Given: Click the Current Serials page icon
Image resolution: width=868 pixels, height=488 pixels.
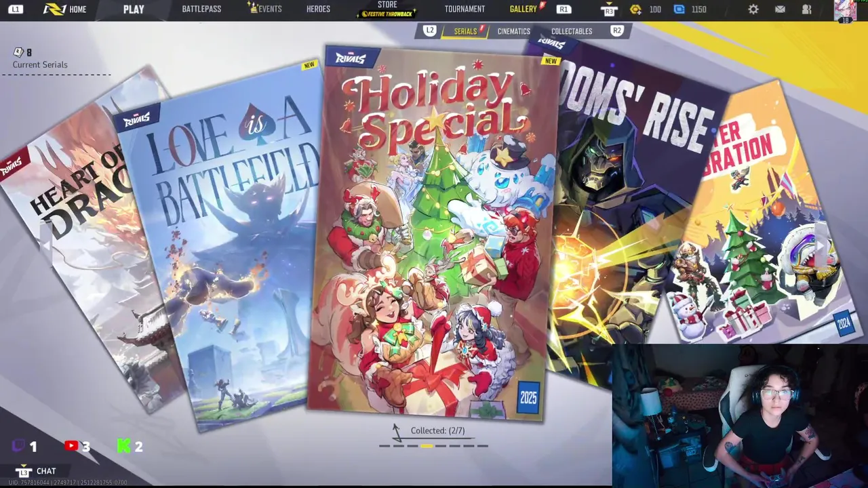Looking at the screenshot, I should click(18, 52).
